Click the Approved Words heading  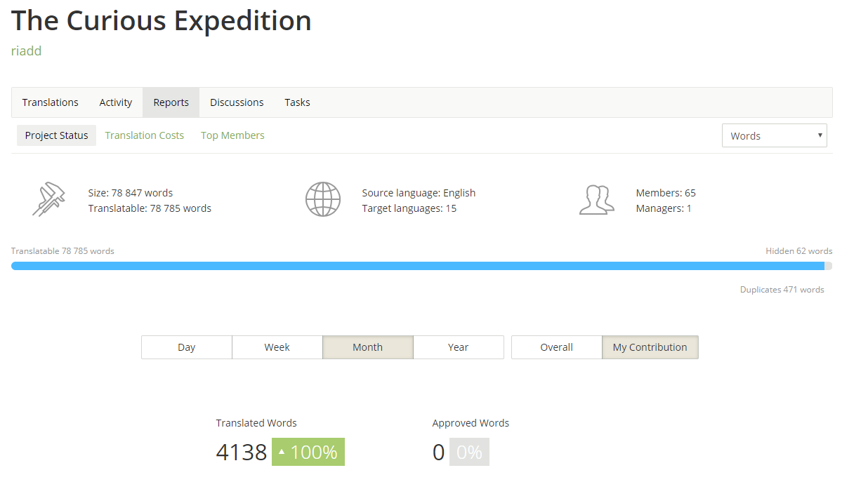(x=471, y=423)
